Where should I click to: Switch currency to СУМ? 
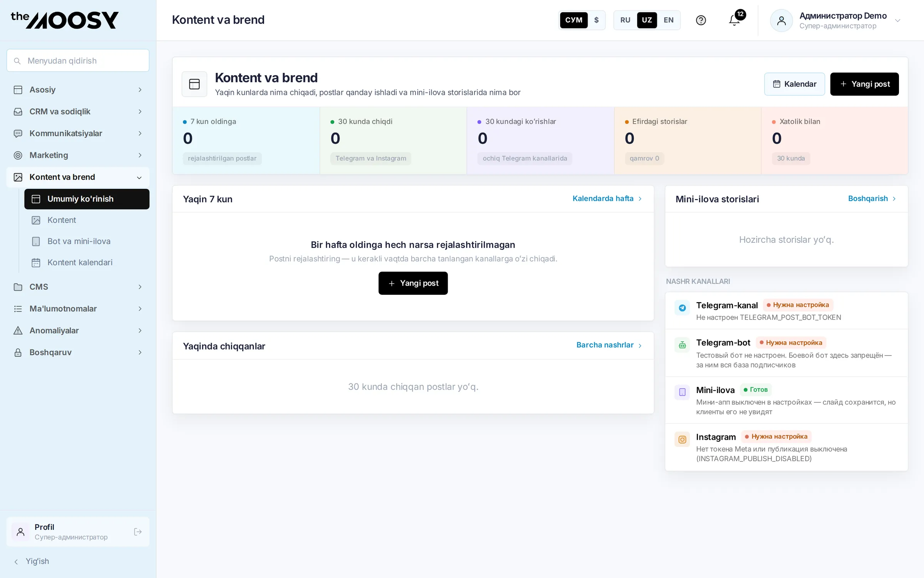(574, 20)
